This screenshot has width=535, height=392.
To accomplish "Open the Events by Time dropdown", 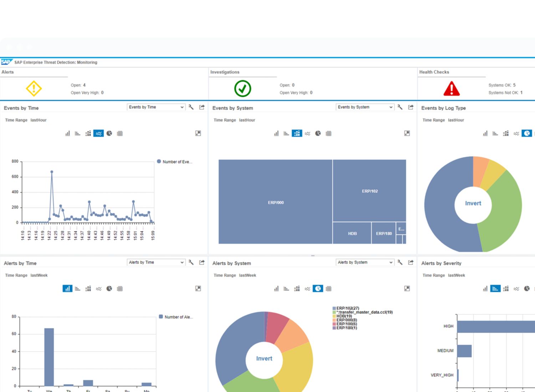I will tap(156, 107).
